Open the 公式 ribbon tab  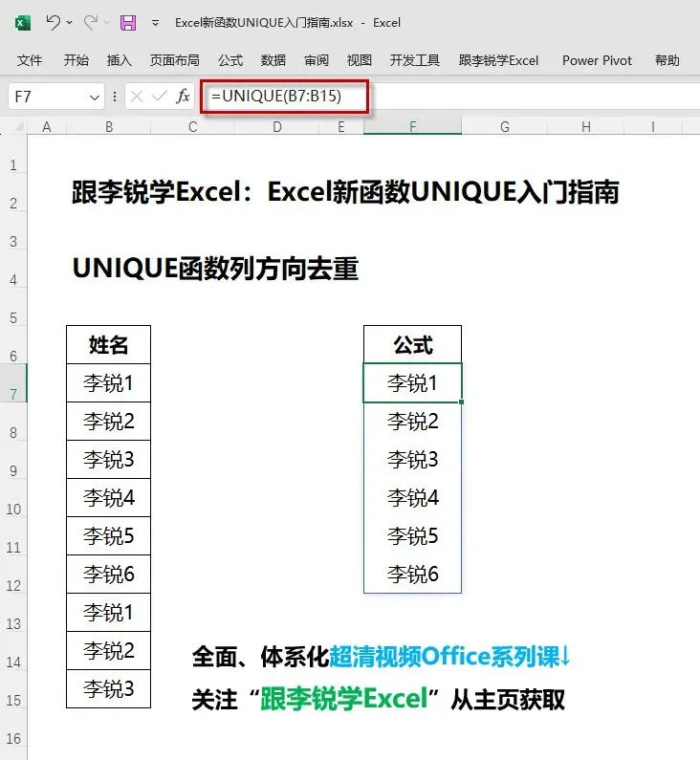point(230,60)
